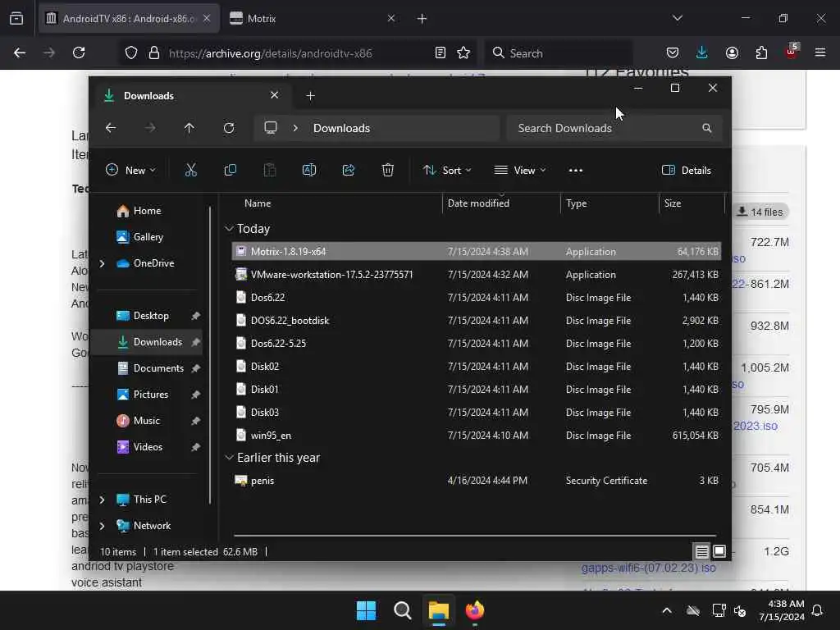Click the Cut scissors icon in Explorer toolbar
Viewport: 840px width, 630px height.
coord(190,171)
